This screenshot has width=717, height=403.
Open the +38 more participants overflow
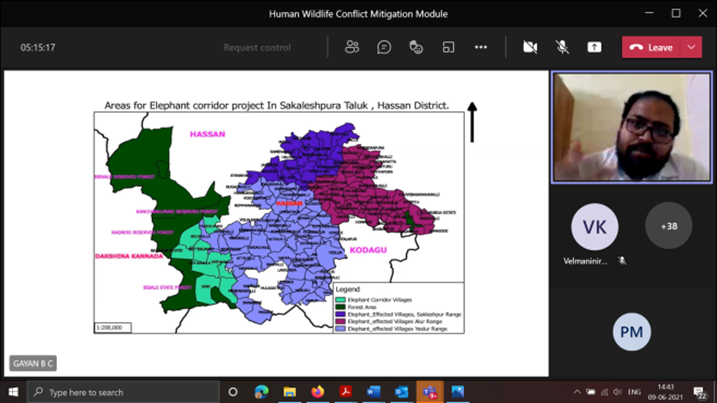668,226
